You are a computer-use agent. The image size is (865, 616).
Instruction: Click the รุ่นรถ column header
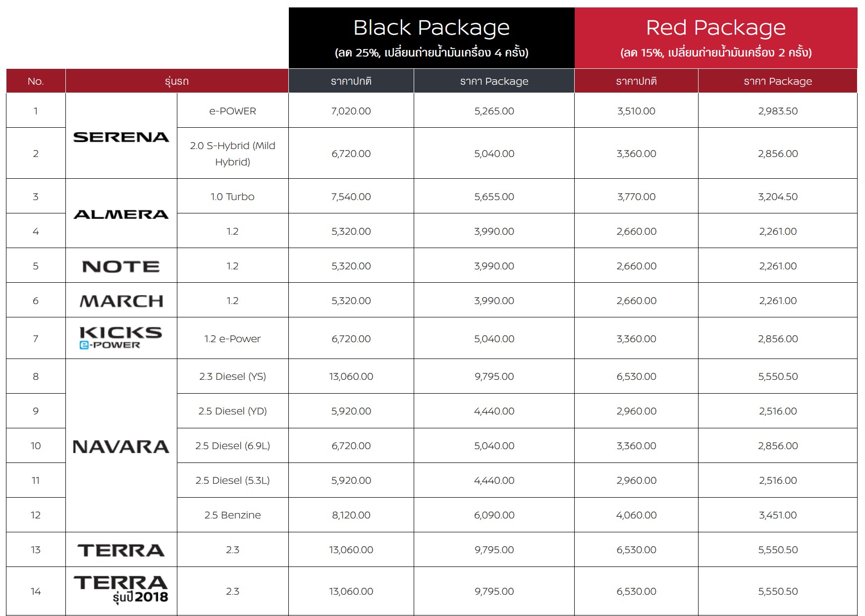177,81
